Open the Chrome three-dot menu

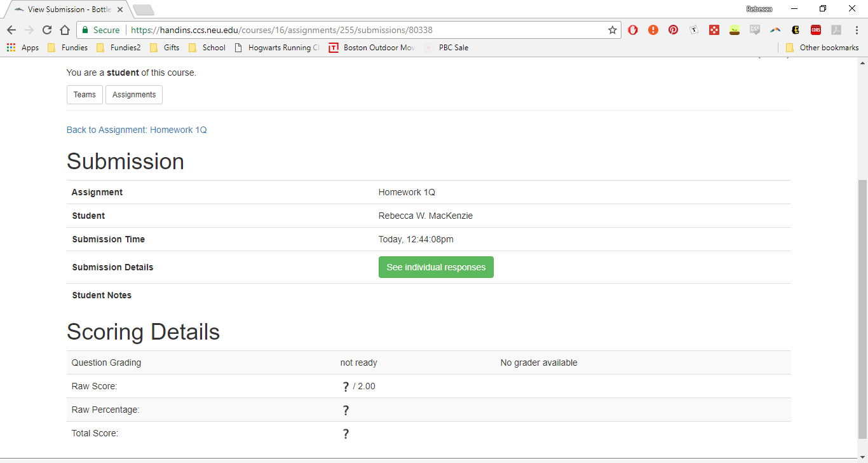click(856, 30)
